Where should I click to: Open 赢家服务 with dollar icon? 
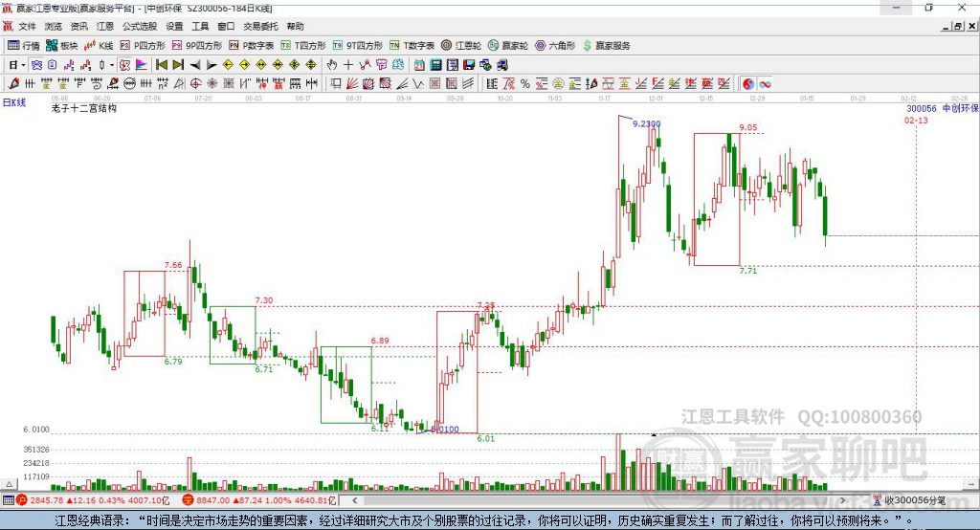click(606, 46)
